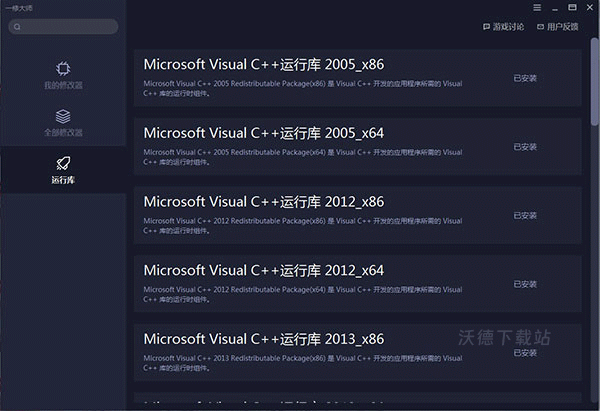
Task: Maximize the window
Action: pyautogui.click(x=572, y=7)
